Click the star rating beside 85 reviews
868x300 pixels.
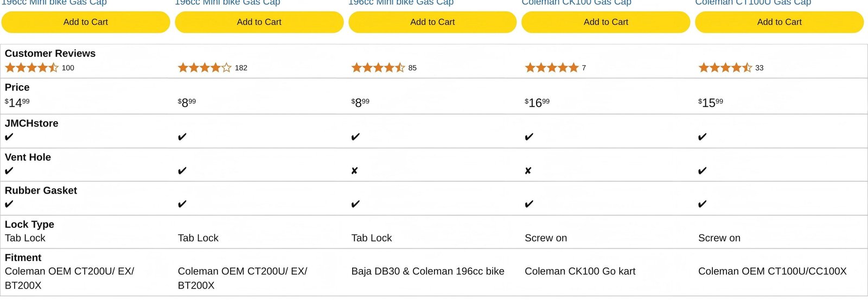coord(378,68)
